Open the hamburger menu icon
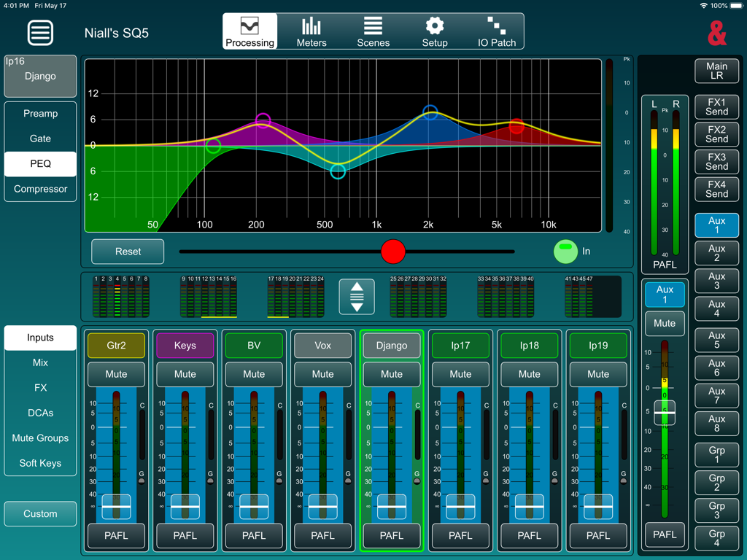This screenshot has height=560, width=747. click(40, 33)
